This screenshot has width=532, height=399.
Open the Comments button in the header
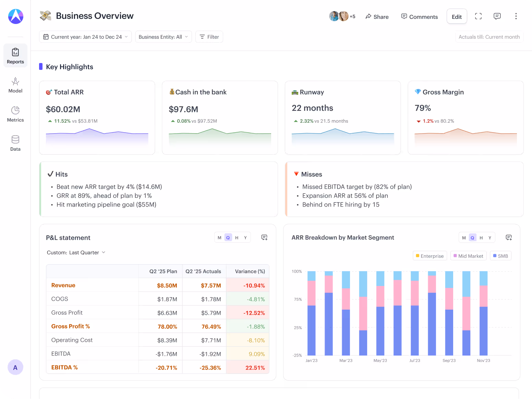[420, 17]
